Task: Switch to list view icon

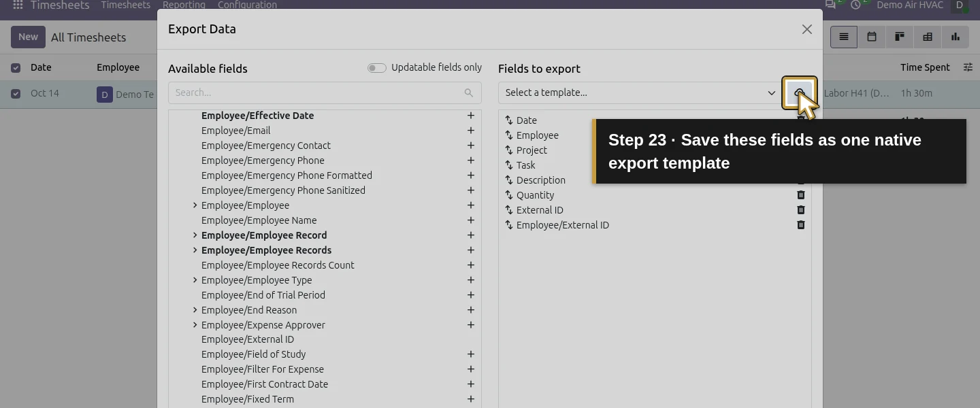Action: pos(844,37)
